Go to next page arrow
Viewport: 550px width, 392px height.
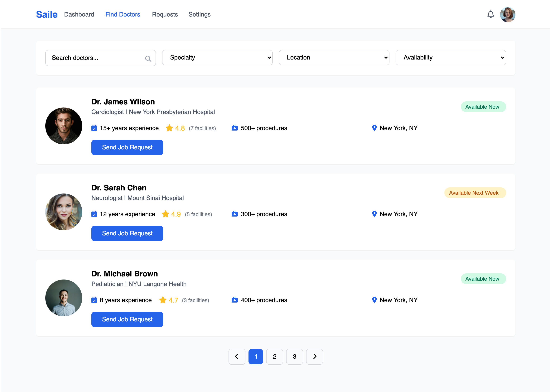(314, 356)
